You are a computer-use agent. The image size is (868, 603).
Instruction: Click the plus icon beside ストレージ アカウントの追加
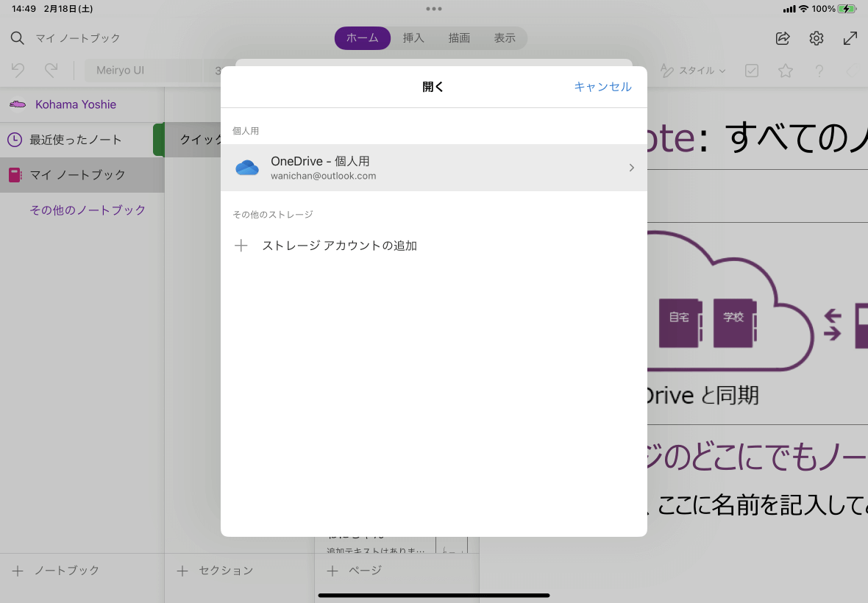pos(241,246)
